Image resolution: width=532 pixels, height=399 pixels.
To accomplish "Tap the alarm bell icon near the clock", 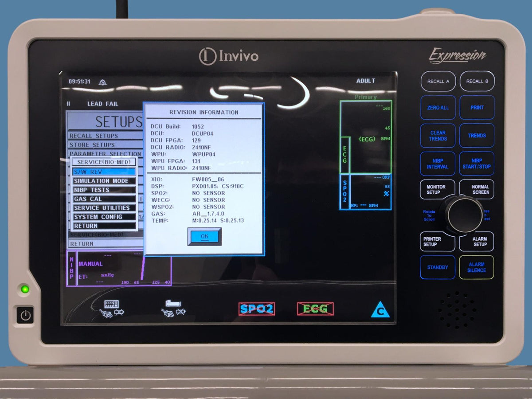I will pos(102,82).
